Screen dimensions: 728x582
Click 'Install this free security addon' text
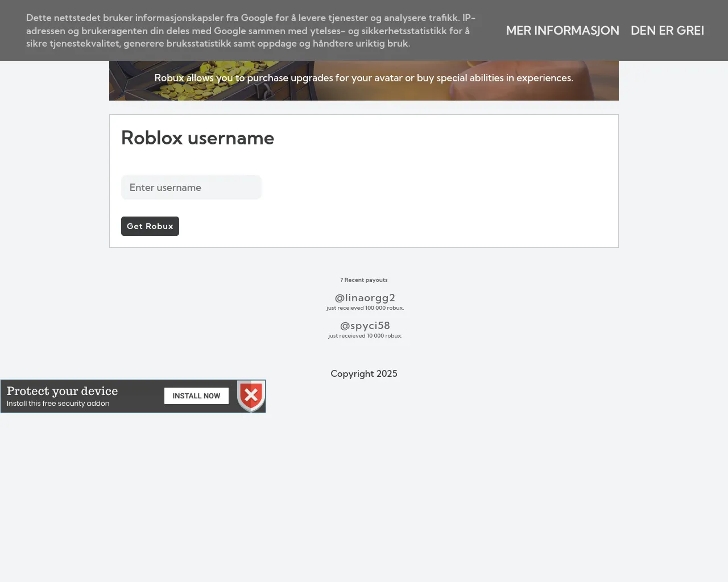58,404
